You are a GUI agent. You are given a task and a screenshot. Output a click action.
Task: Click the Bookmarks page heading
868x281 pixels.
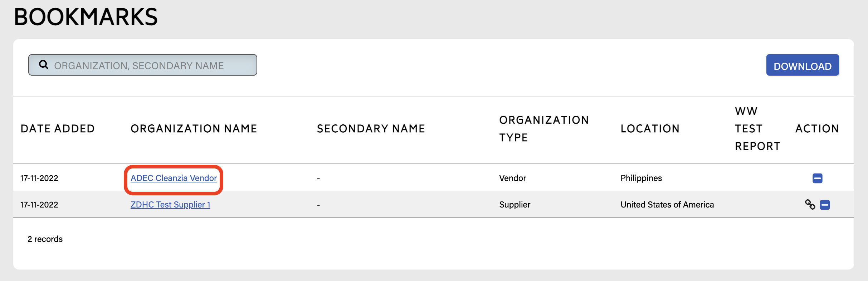coord(86,17)
